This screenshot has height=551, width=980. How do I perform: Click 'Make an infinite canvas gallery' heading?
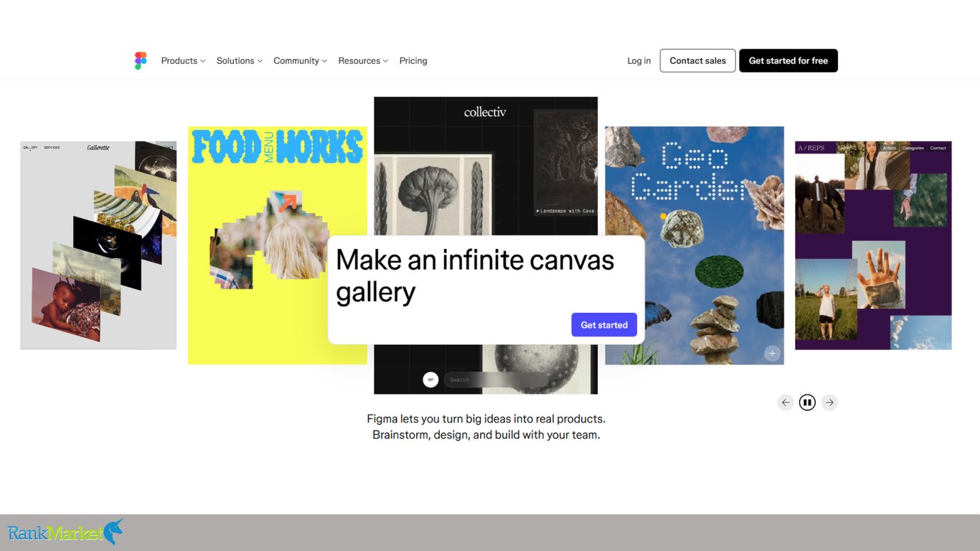click(475, 276)
